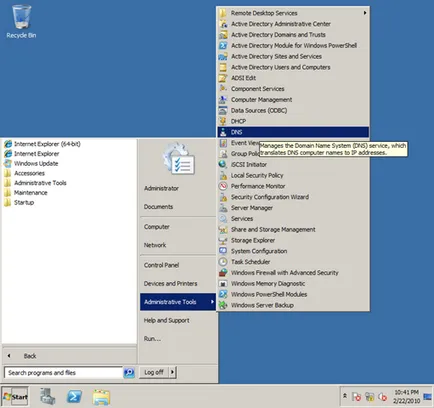Click the Active Directory Sites and Services icon
The width and height of the screenshot is (434, 408).
point(223,56)
